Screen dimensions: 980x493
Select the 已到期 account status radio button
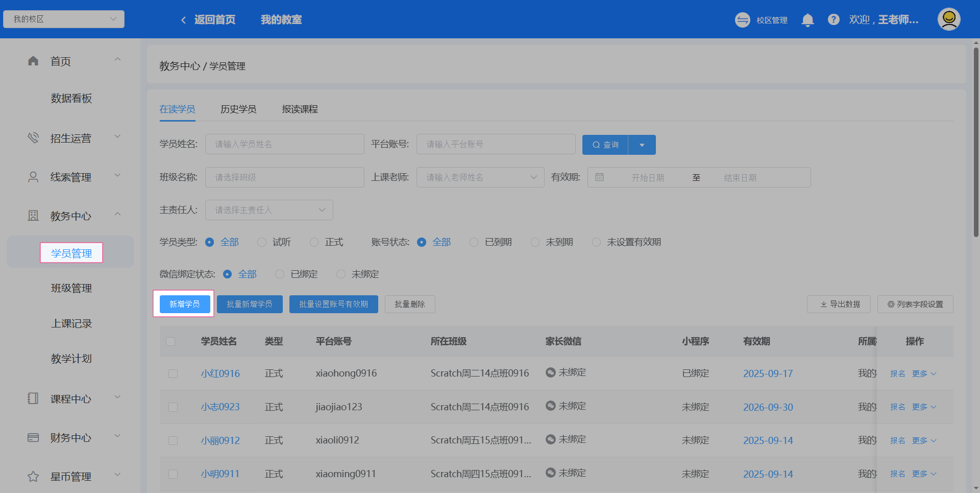click(473, 242)
